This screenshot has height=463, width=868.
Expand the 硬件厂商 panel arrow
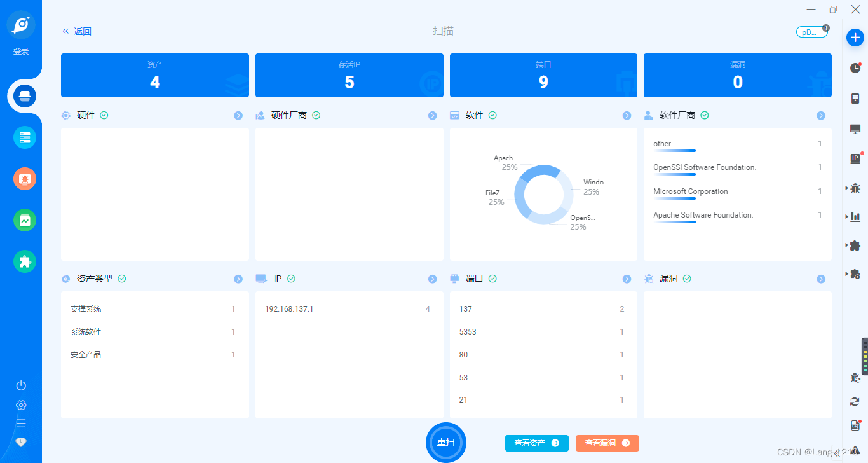point(433,116)
